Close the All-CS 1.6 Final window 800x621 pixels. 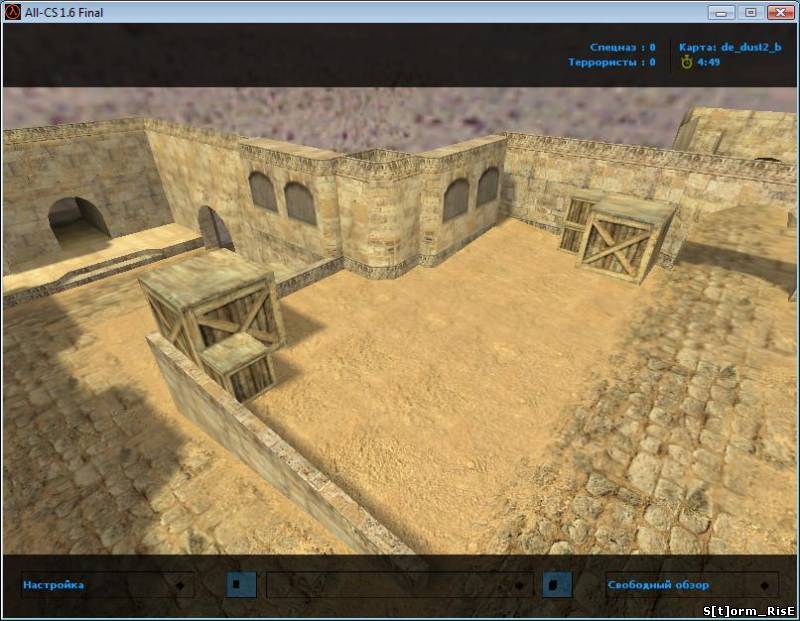coord(781,12)
